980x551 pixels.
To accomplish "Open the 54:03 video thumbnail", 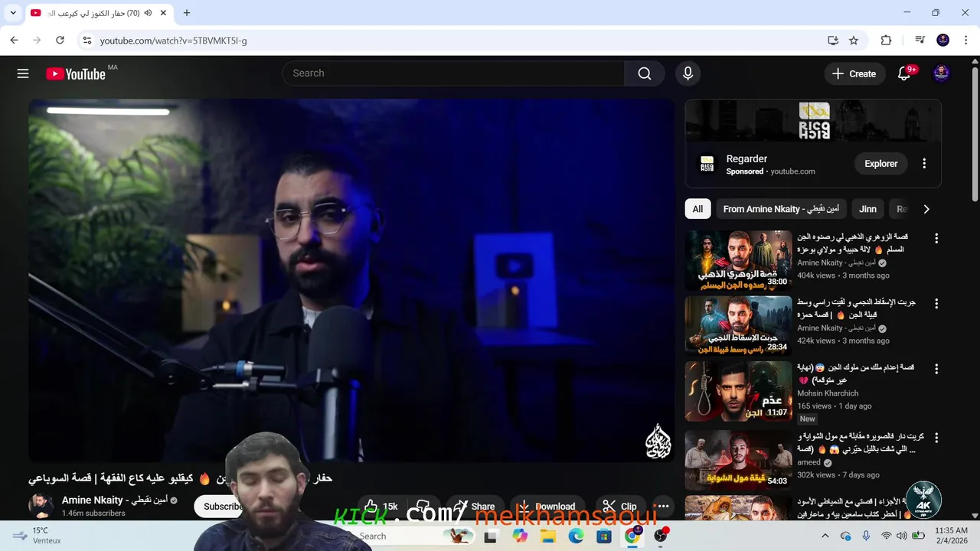I will 738,459.
